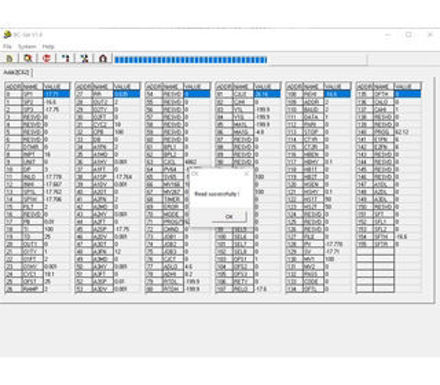Viewport: 440px width, 385px height.
Task: Select highlighted value cell for address 135
Action: point(408,94)
